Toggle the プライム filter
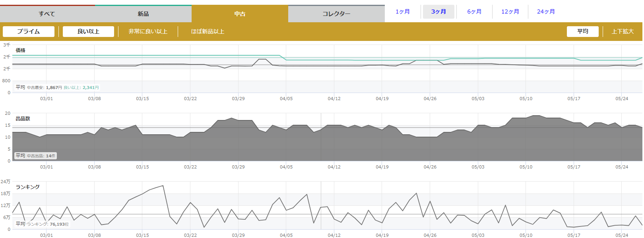The image size is (644, 238). click(29, 31)
